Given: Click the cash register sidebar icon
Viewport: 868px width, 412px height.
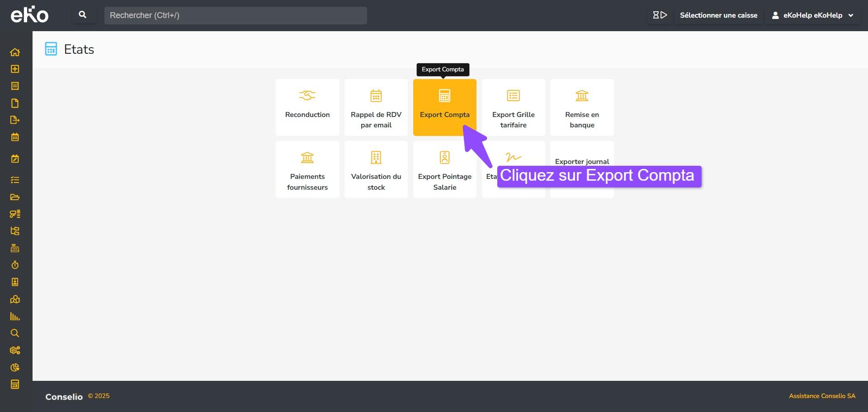Looking at the screenshot, I should tap(15, 248).
